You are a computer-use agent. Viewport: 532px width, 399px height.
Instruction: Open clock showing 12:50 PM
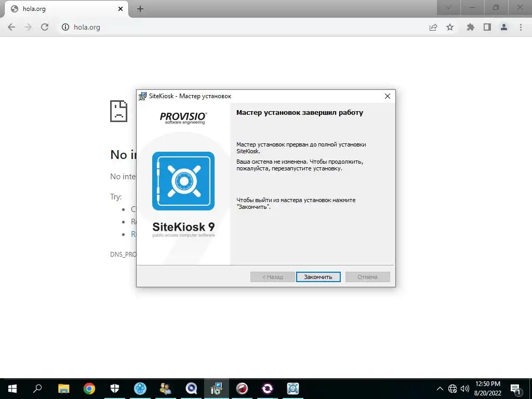487,389
